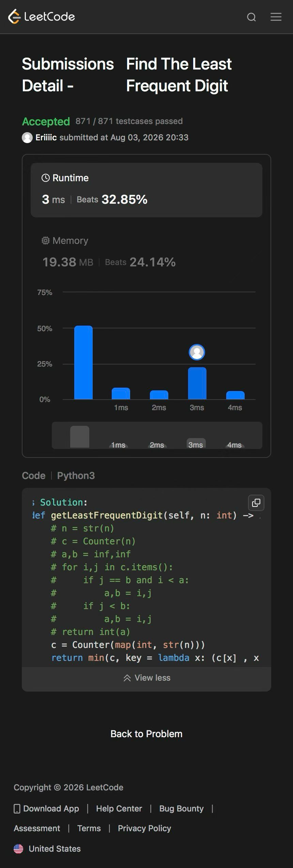Click the United States flag icon
293x868 pixels.
(x=18, y=849)
